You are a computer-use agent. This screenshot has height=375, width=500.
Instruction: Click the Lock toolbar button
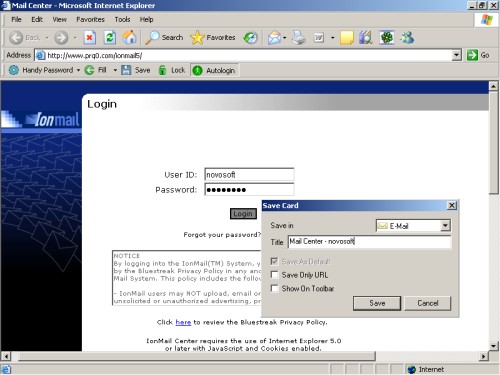172,70
